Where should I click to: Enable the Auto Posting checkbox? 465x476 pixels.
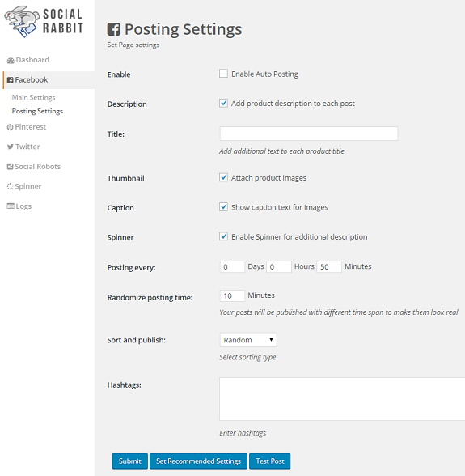tap(223, 74)
